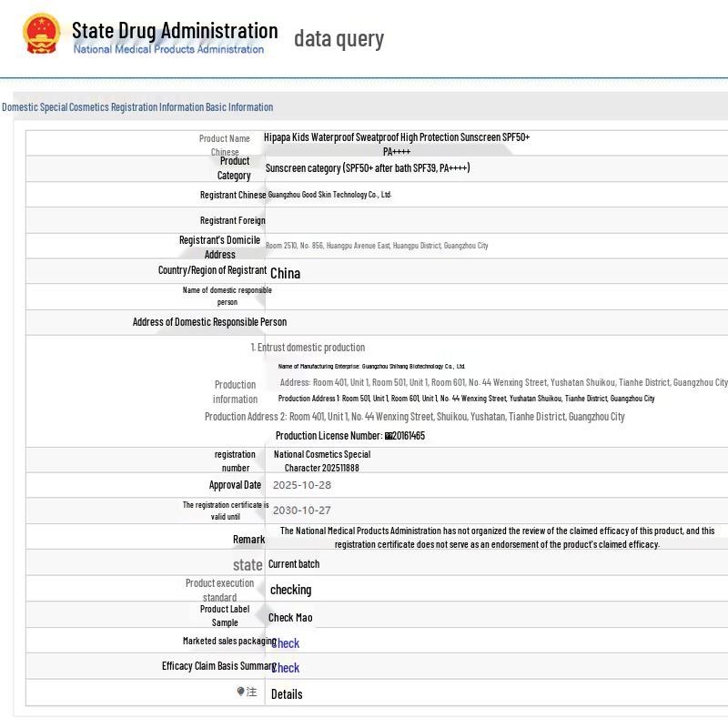Screen dimensions: 728x728
Task: Select the registrant domicile address Room 2510 text
Action: point(377,245)
